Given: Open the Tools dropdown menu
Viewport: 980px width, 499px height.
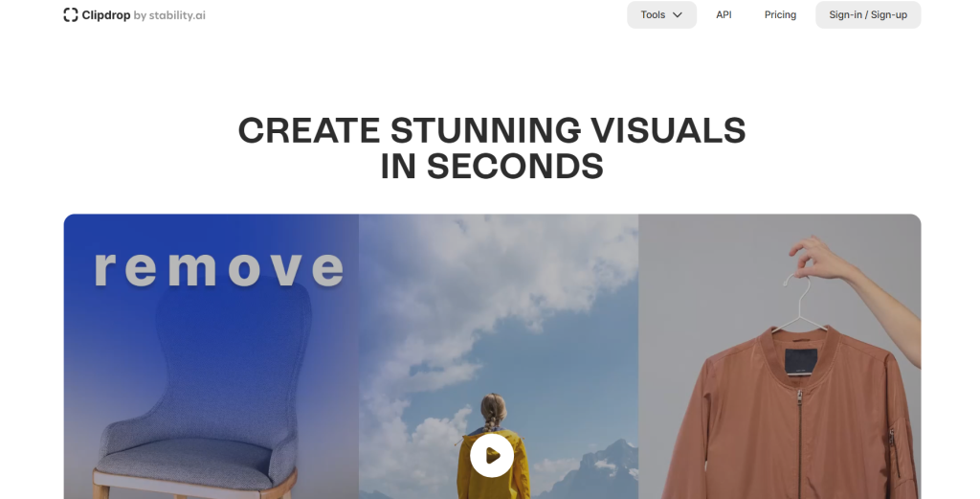Looking at the screenshot, I should [661, 15].
